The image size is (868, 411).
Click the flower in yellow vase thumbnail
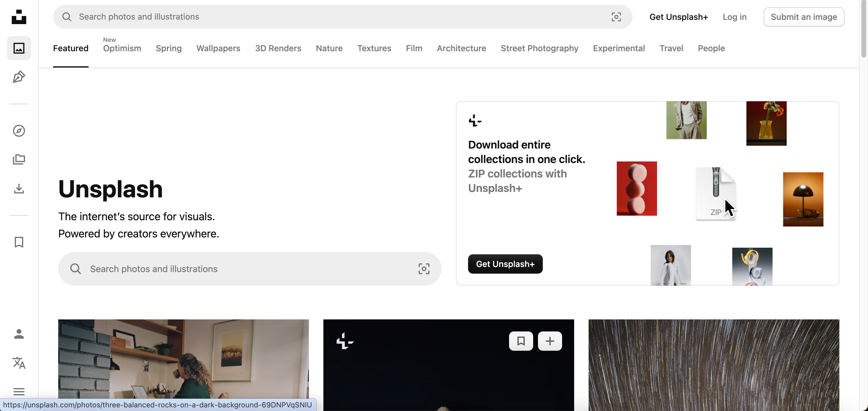766,123
